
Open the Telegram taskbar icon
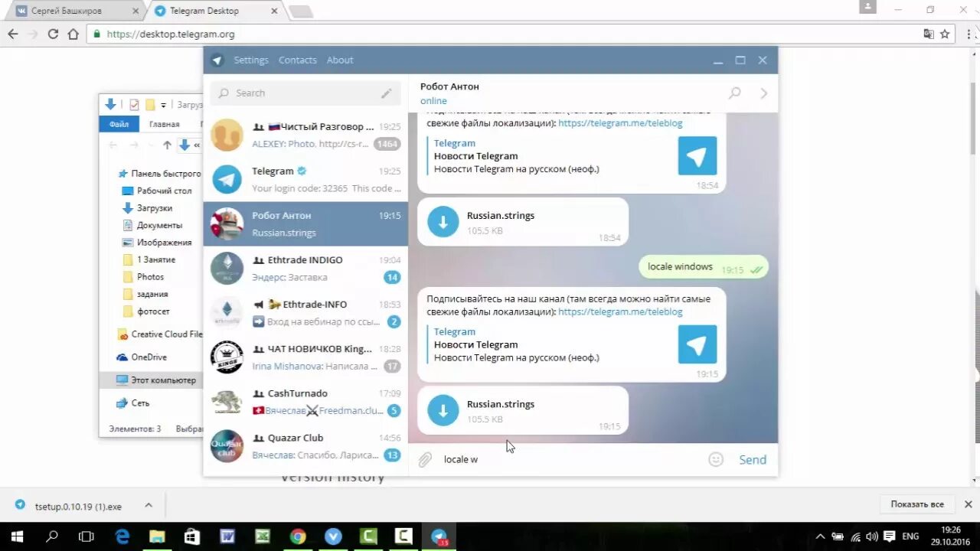[x=439, y=536]
